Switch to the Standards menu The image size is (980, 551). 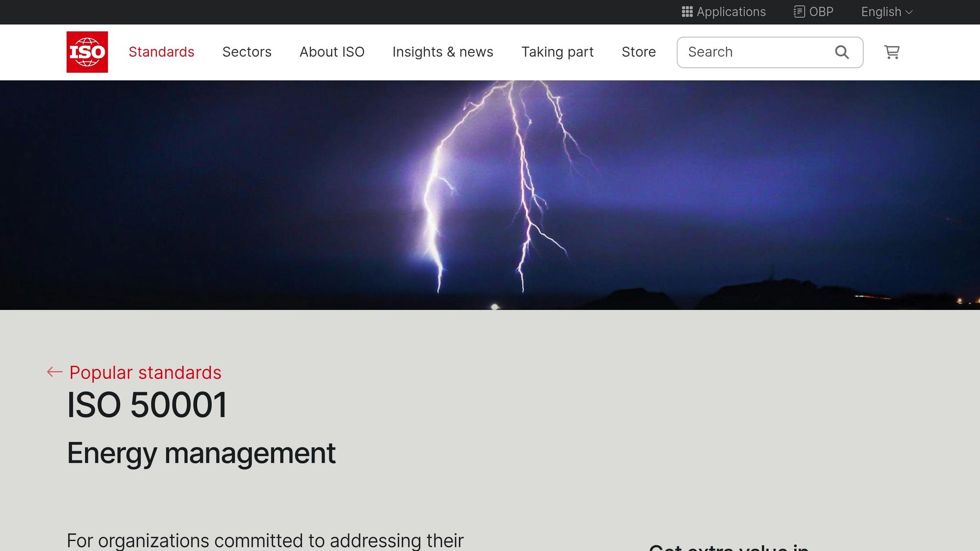(161, 52)
